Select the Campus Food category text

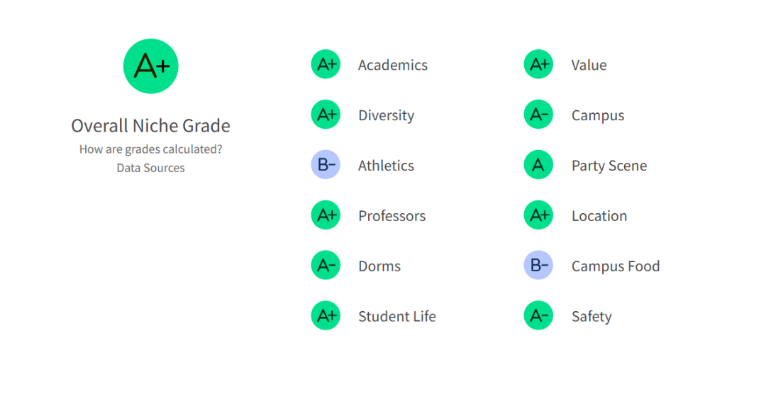point(615,266)
